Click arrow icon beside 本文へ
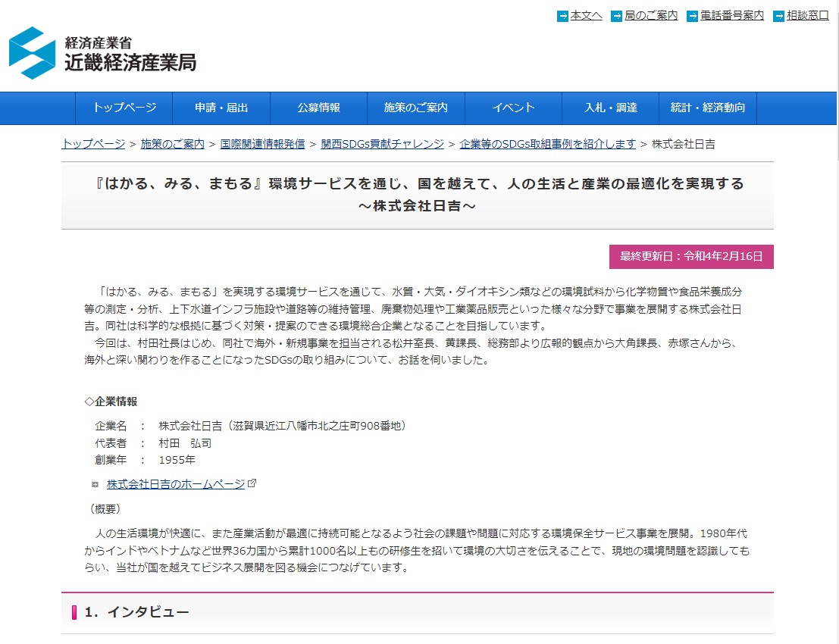The width and height of the screenshot is (839, 644). pyautogui.click(x=562, y=16)
